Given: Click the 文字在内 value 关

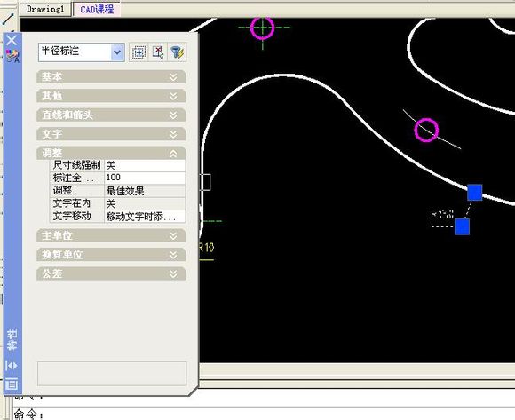Looking at the screenshot, I should coord(145,203).
